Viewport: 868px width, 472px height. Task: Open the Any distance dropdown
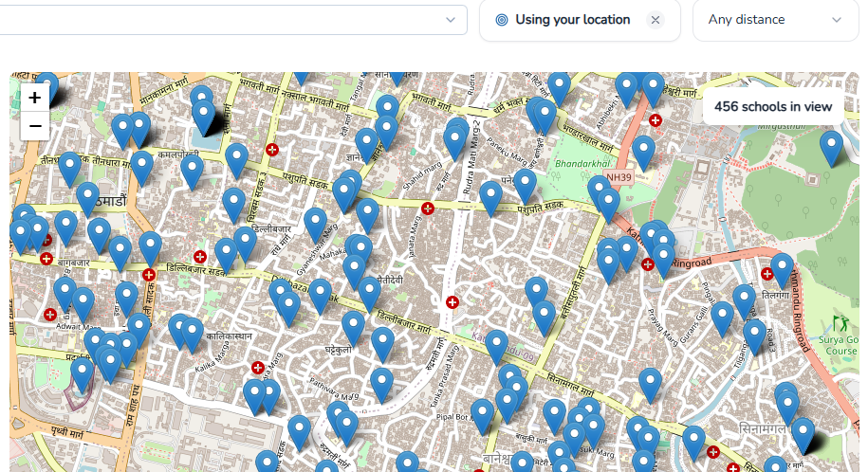pos(775,20)
